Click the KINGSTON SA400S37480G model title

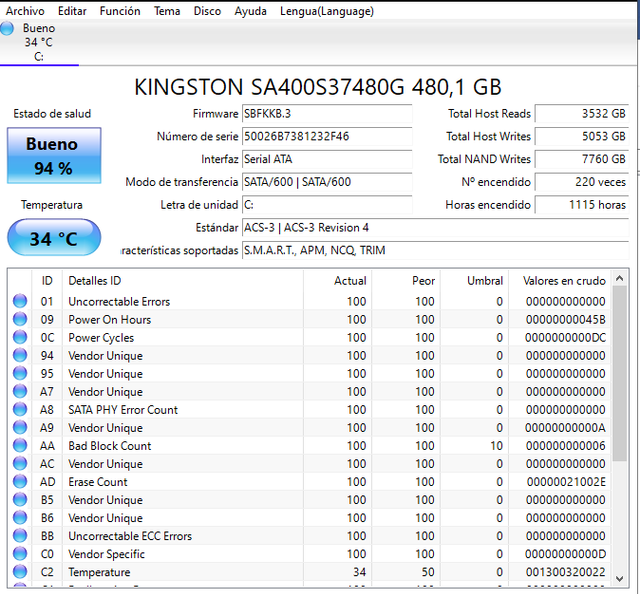(x=318, y=87)
